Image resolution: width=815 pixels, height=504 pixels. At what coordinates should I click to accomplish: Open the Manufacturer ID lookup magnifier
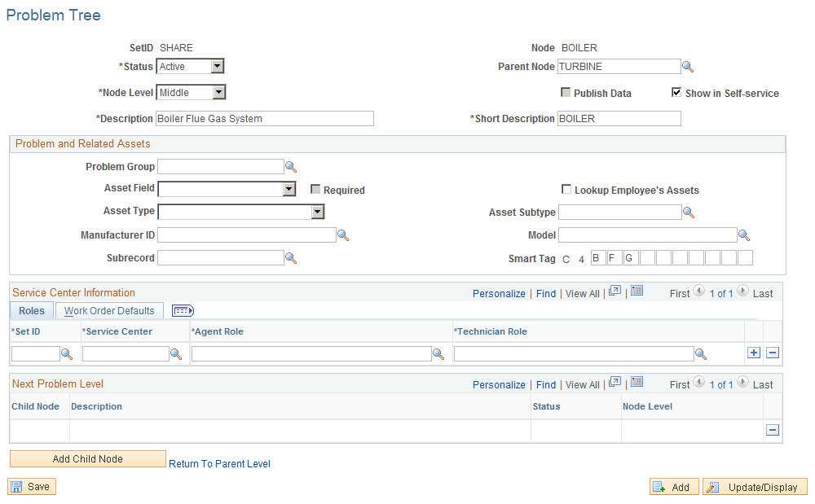342,235
